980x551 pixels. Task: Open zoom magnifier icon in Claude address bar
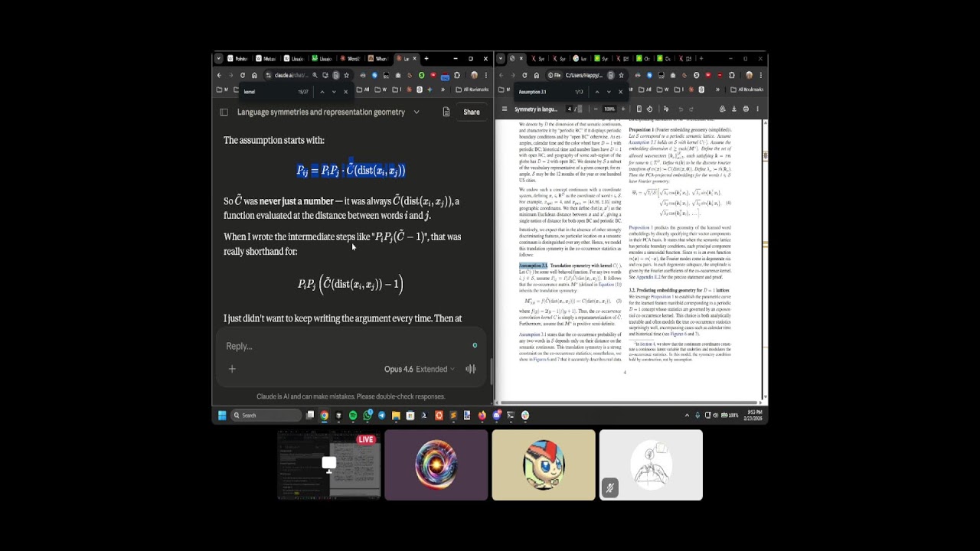point(315,75)
